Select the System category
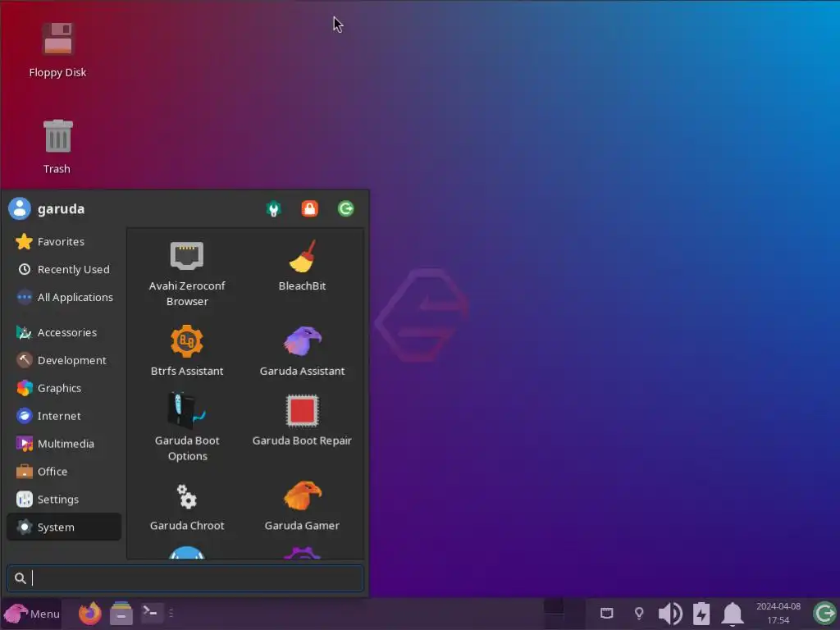Screen dimensions: 840x630 click(64, 527)
